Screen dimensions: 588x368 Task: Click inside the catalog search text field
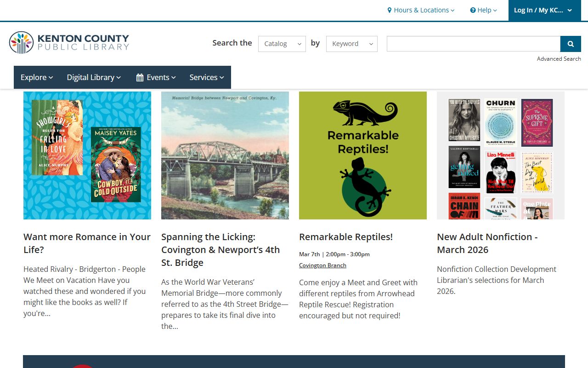[x=473, y=44]
